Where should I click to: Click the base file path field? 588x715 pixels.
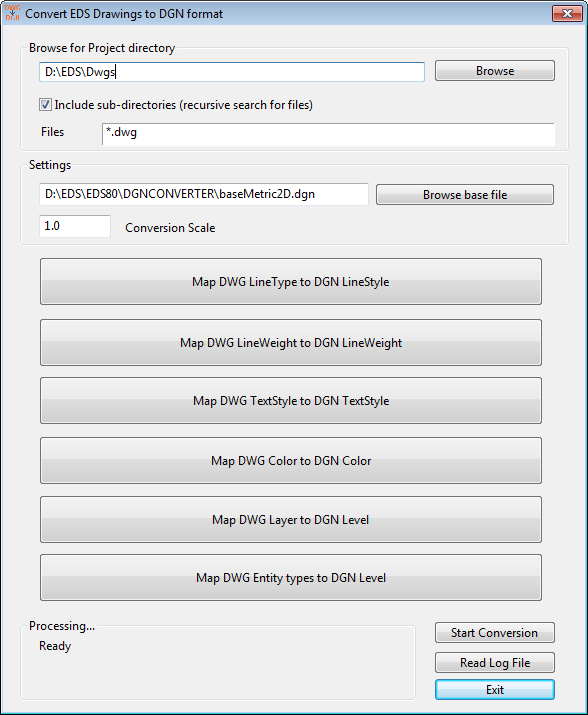pos(203,194)
